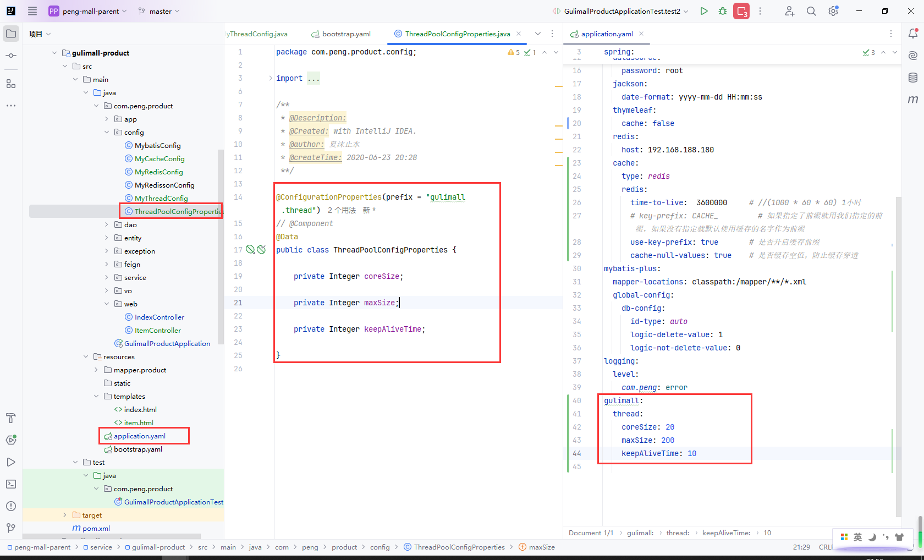Open the right editor tab options menu
The width and height of the screenshot is (924, 560).
point(891,34)
